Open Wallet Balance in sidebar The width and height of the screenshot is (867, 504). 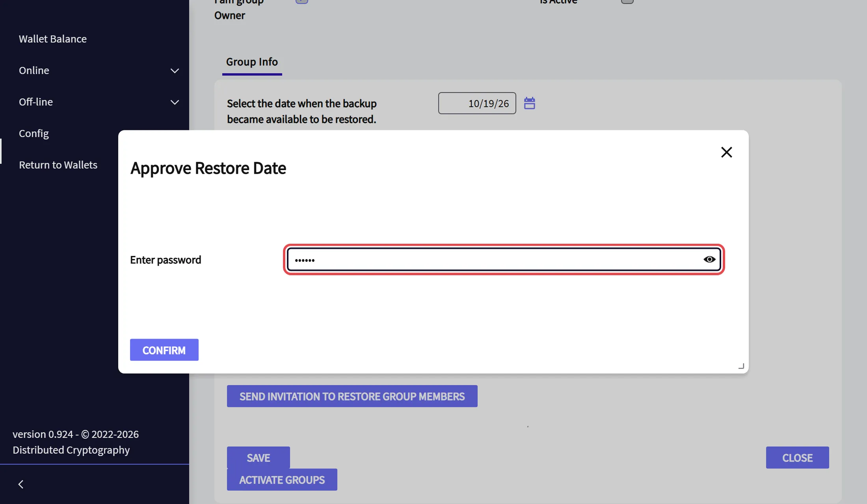click(x=53, y=39)
